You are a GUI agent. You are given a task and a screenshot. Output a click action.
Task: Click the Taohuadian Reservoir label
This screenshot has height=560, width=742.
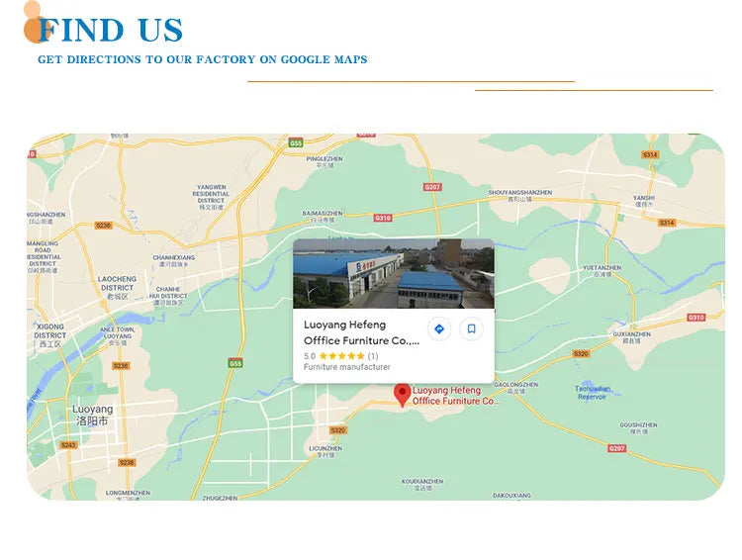(593, 393)
